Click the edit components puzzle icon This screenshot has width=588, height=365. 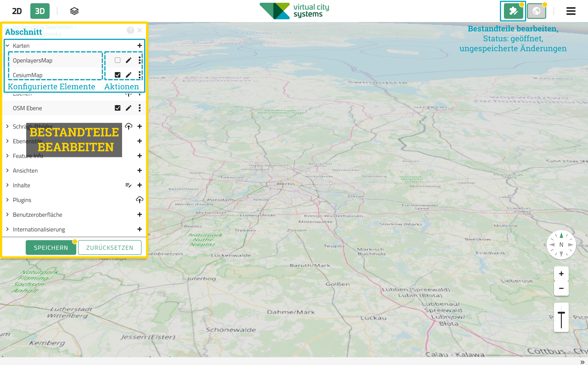(513, 11)
